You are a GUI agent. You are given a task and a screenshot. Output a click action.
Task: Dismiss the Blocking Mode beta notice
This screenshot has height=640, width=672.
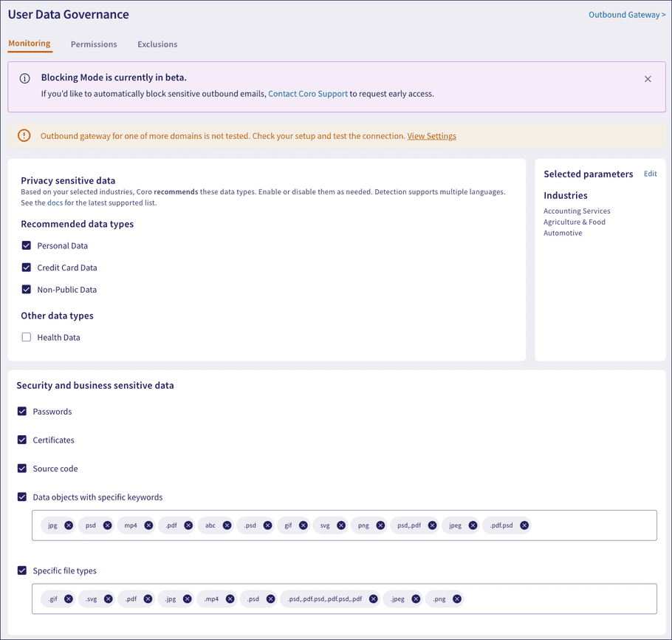coord(648,78)
